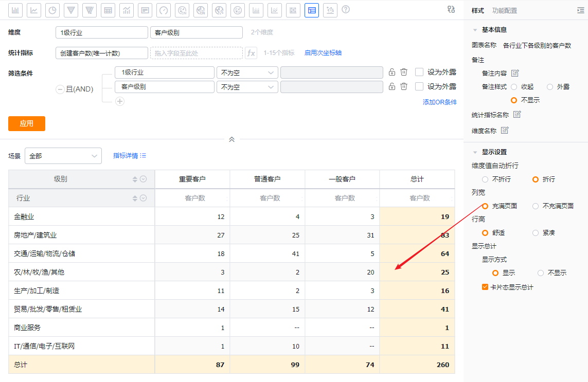588x382 pixels.
Task: Collapse the 基本信息 section
Action: (x=474, y=30)
